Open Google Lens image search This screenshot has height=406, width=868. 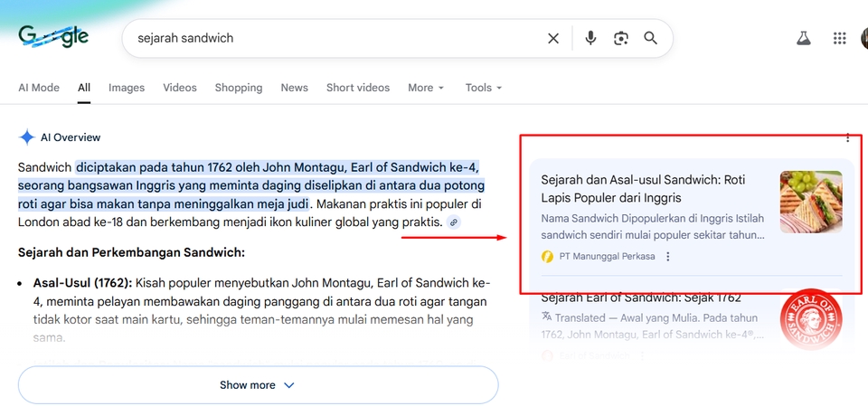coord(620,38)
